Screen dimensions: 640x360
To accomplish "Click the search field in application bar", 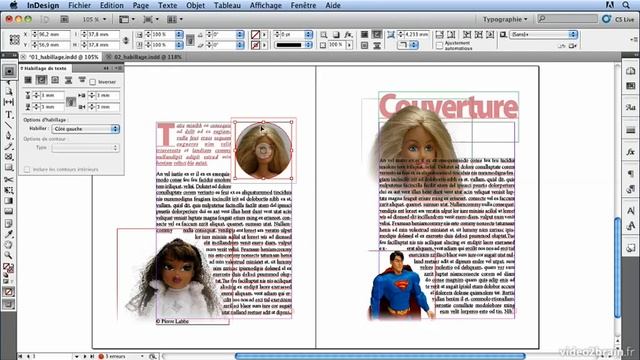I will [568, 19].
